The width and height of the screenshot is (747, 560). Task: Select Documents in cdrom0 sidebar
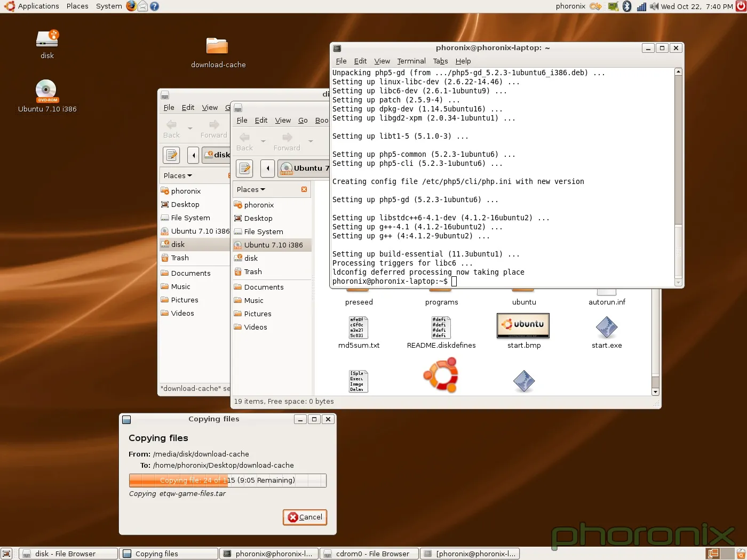(x=272, y=287)
